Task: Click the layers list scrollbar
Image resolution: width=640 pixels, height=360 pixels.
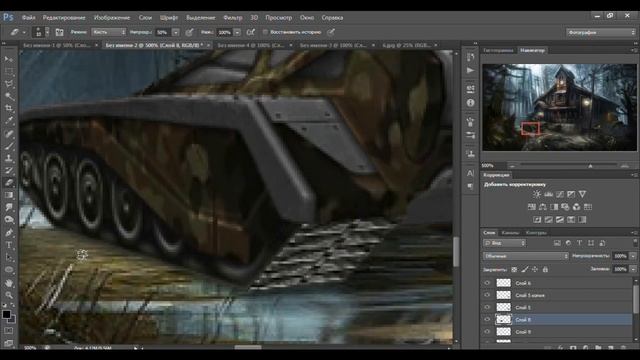Action: 636,300
